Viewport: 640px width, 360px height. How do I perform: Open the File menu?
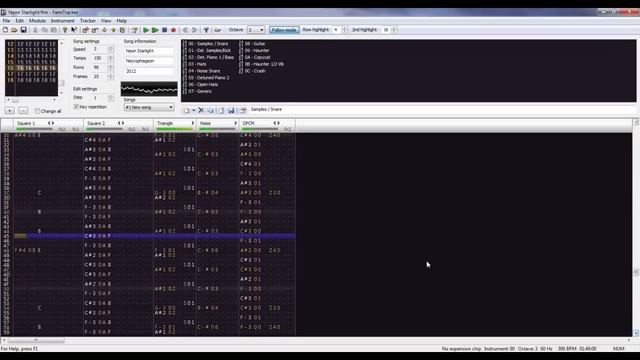tap(7, 20)
